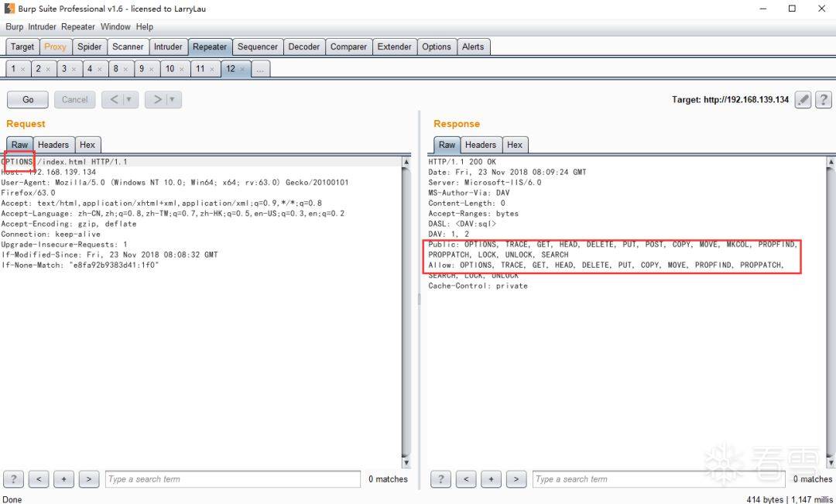This screenshot has height=504, width=836.
Task: Go to next match in request search
Action: [x=88, y=479]
